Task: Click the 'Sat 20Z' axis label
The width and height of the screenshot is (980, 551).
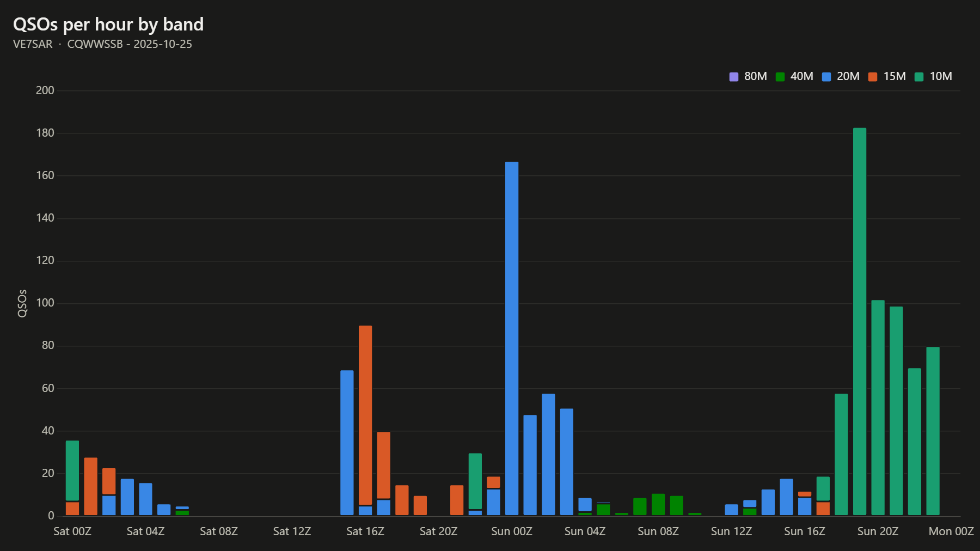Action: 438,531
